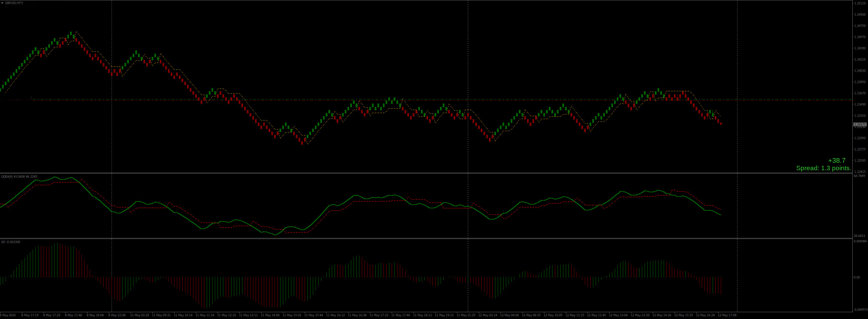Click the '8 May 17:29' time label
868x319 pixels.
point(52,315)
